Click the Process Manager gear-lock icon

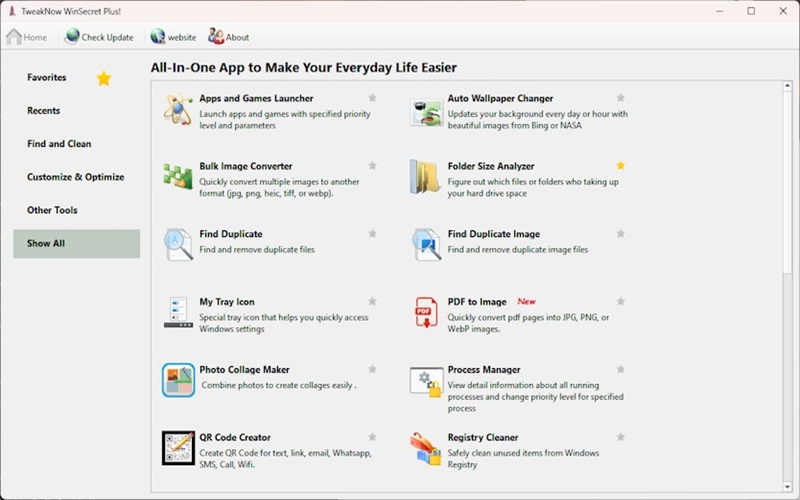point(427,382)
